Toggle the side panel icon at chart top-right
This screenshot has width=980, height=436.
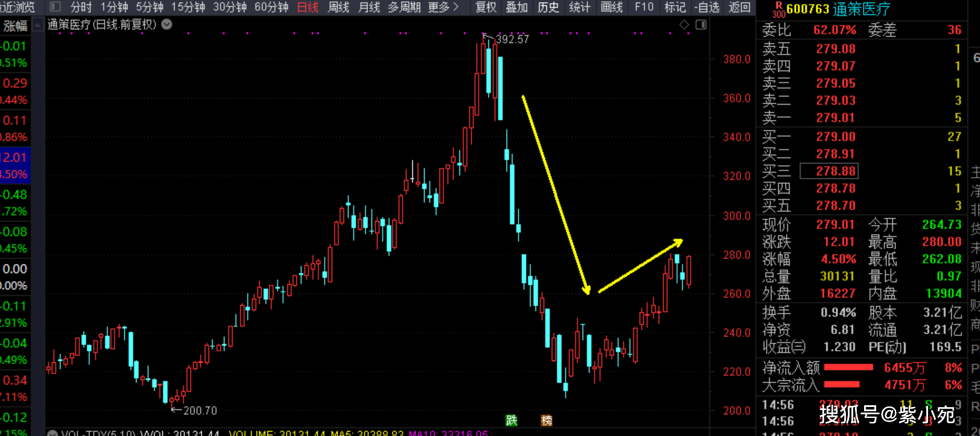pyautogui.click(x=701, y=25)
